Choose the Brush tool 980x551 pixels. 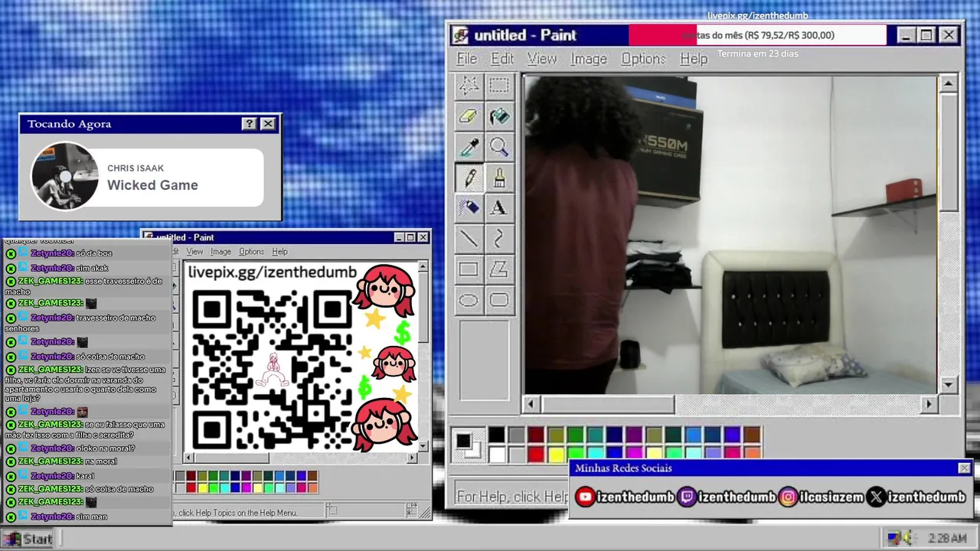(498, 178)
